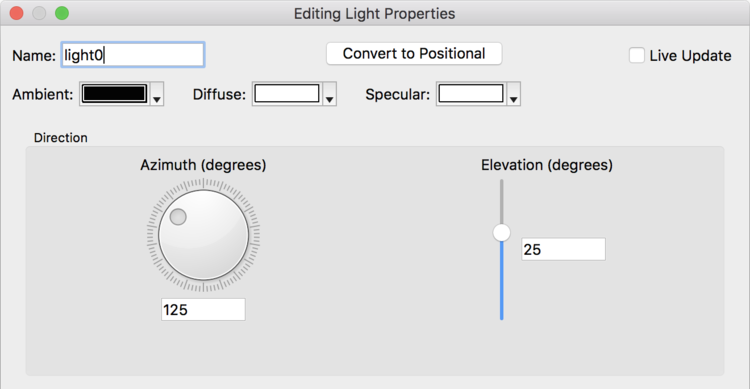Click the Convert to Positional button
This screenshot has width=750, height=389.
click(x=414, y=54)
